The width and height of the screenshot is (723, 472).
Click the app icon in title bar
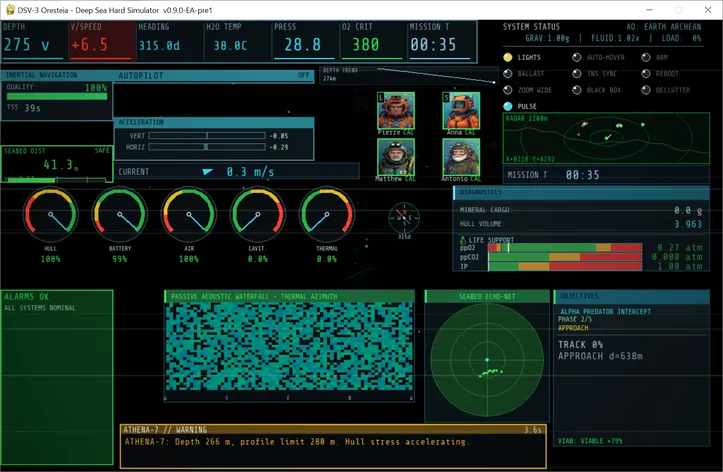(10, 10)
